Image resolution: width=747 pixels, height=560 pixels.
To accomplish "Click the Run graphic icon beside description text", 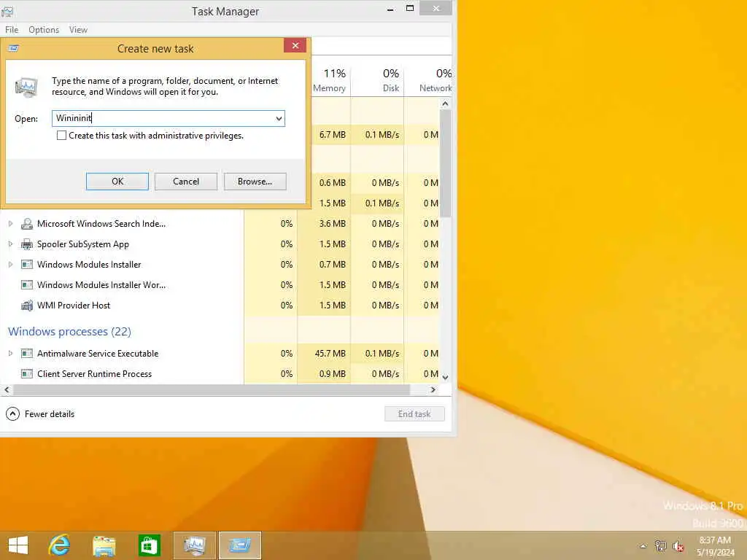I will [x=26, y=87].
